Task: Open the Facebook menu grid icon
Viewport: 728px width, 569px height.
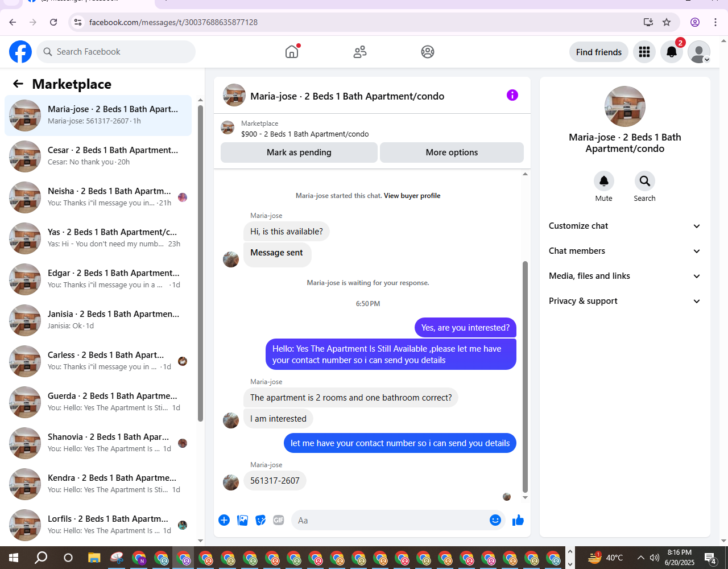Action: click(644, 52)
